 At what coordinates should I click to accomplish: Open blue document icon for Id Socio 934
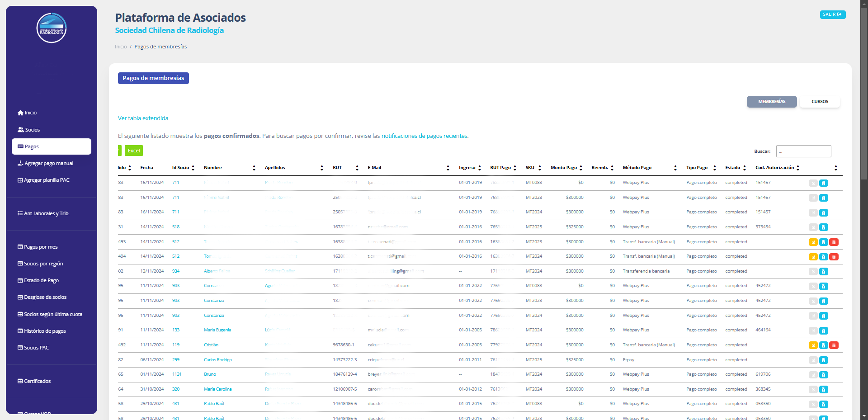pos(823,272)
